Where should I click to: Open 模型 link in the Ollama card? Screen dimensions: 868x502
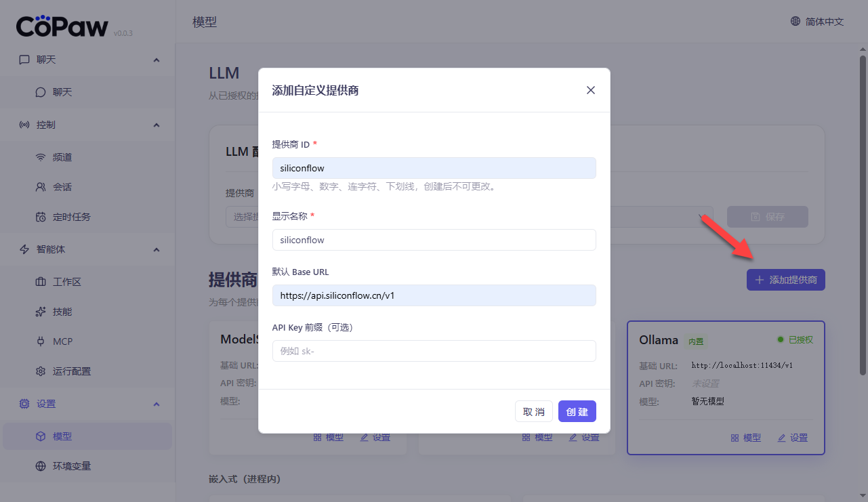click(x=745, y=438)
